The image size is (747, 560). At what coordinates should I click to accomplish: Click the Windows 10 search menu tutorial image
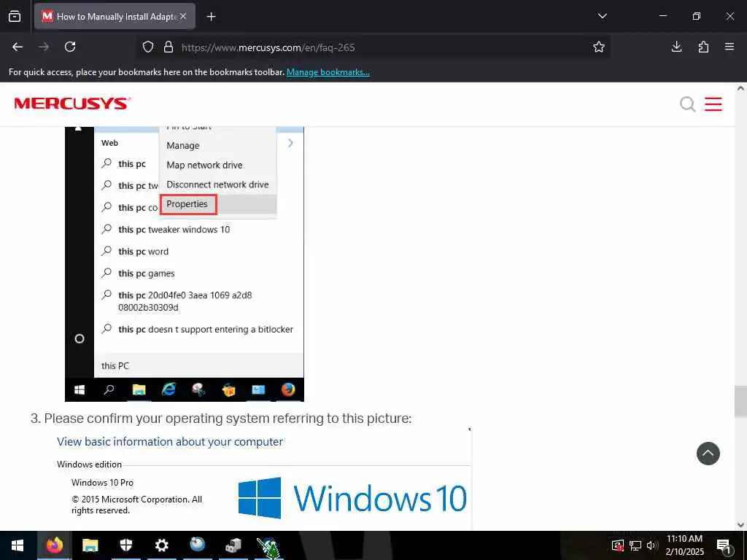[185, 264]
